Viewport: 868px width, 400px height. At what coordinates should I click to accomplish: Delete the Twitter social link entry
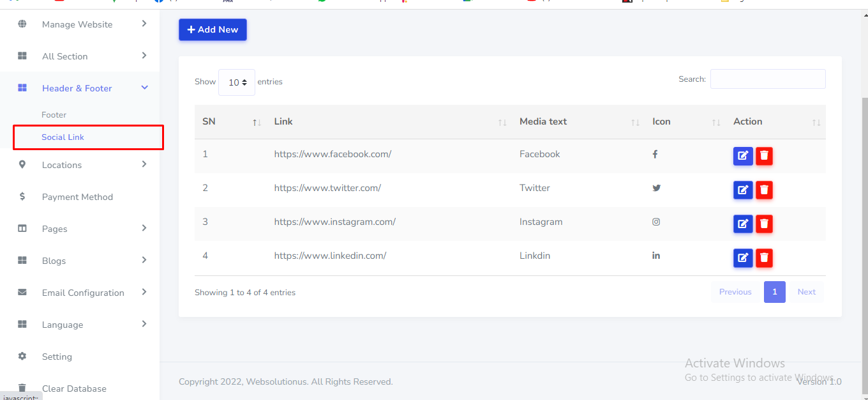pyautogui.click(x=764, y=190)
